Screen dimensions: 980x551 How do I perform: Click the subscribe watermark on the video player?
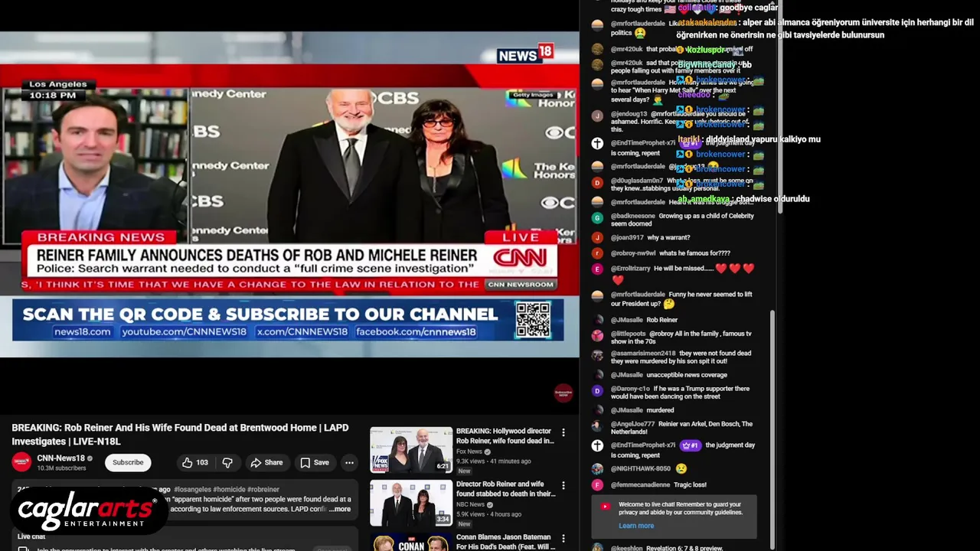tap(563, 393)
